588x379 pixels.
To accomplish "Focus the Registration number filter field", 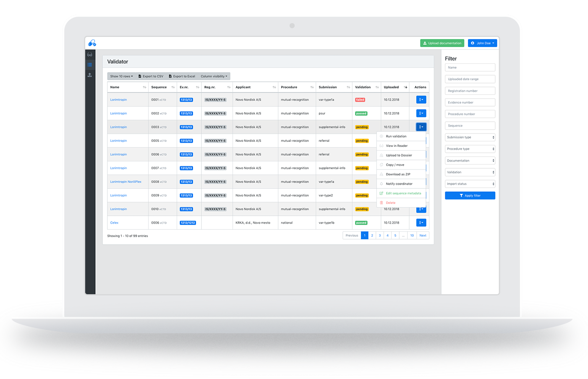I will pos(470,91).
